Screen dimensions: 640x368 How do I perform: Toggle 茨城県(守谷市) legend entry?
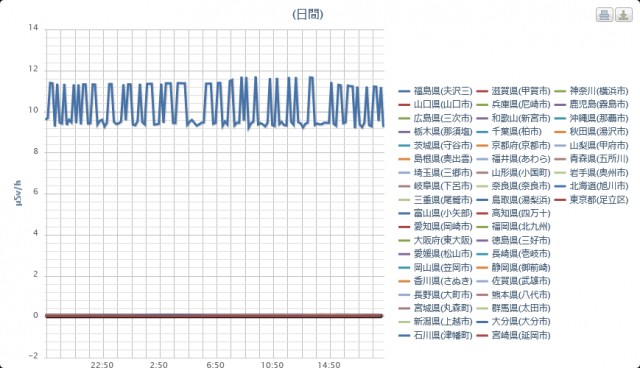[436, 145]
